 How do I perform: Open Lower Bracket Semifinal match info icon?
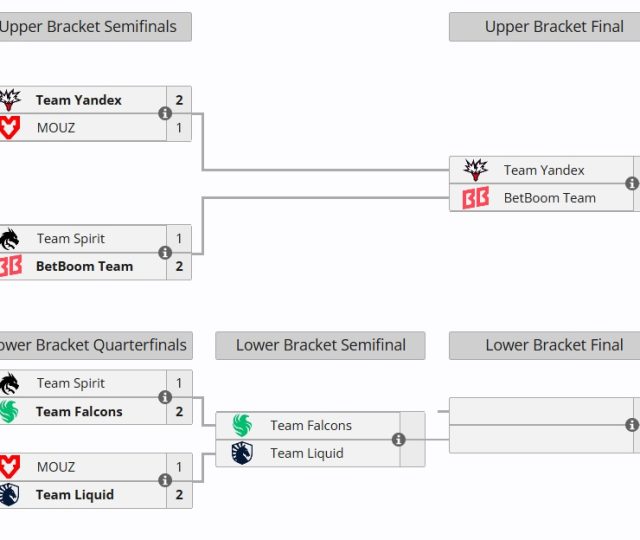(x=399, y=439)
